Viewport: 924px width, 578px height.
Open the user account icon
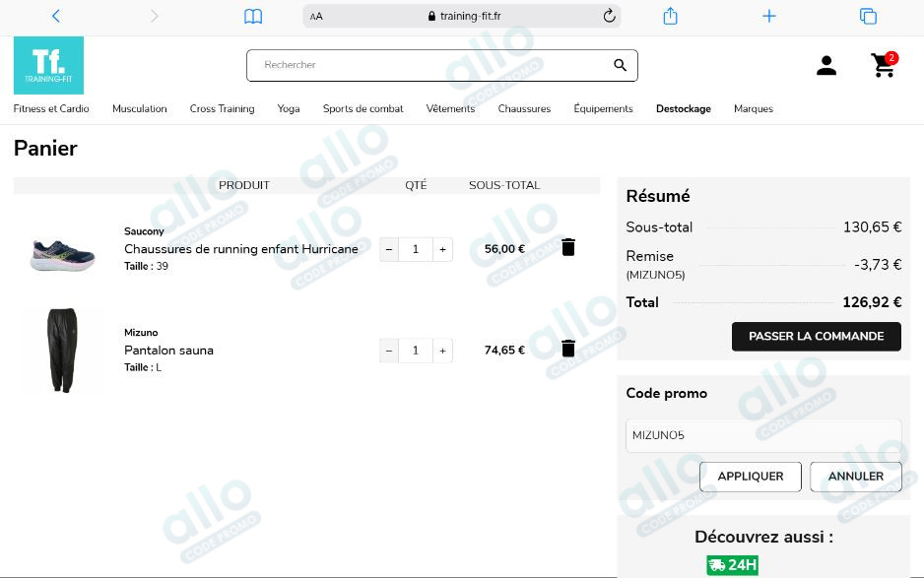point(826,66)
